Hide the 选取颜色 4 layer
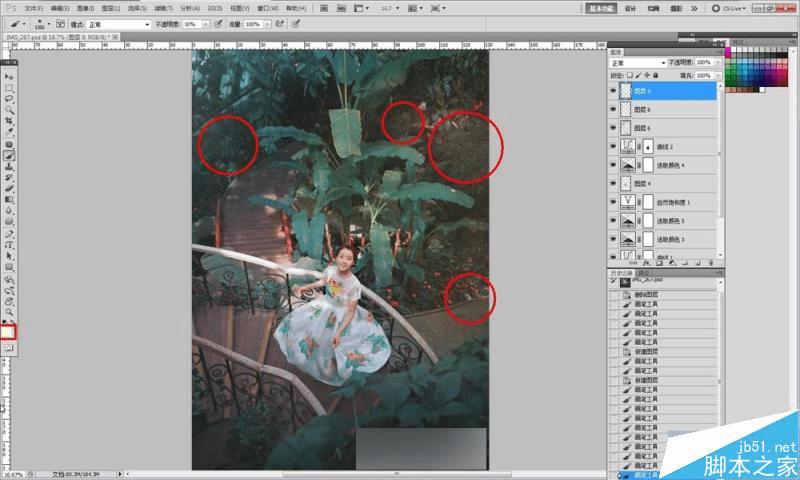800x480 pixels. pyautogui.click(x=613, y=165)
